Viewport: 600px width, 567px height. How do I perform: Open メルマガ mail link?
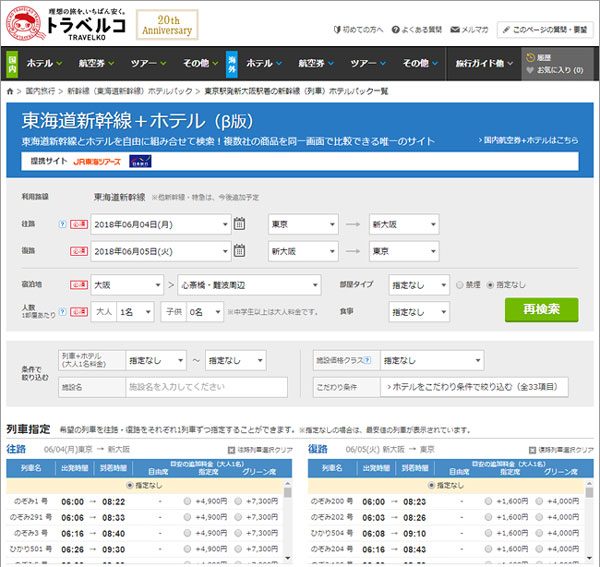pos(469,29)
